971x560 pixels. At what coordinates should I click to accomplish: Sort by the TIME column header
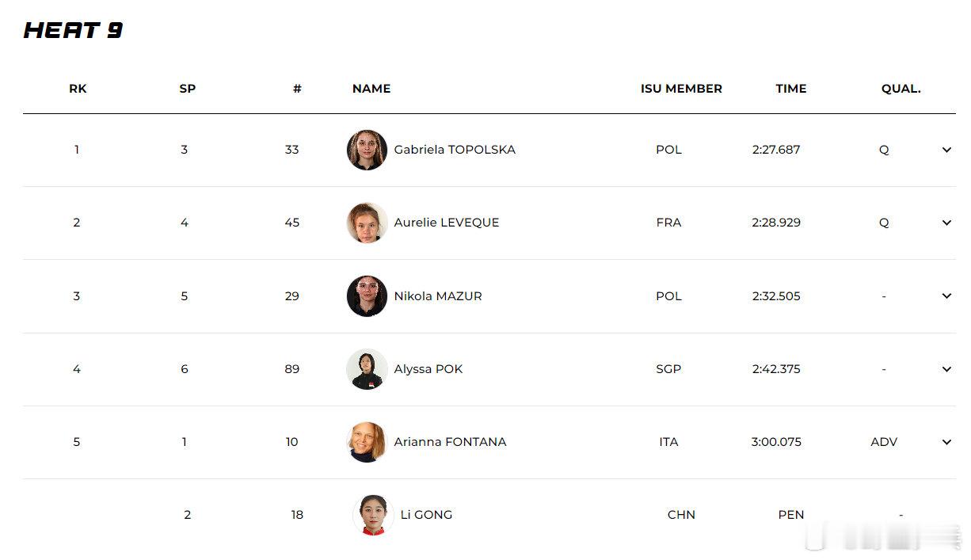point(790,89)
